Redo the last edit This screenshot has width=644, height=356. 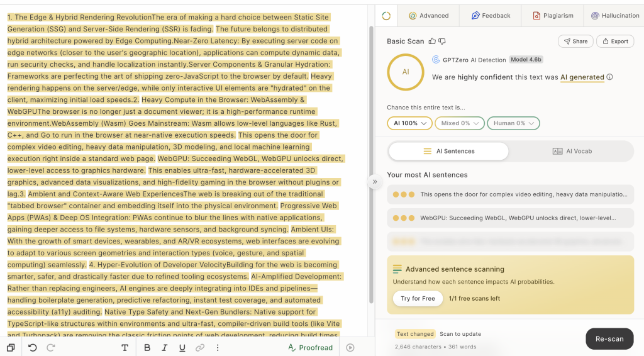51,347
